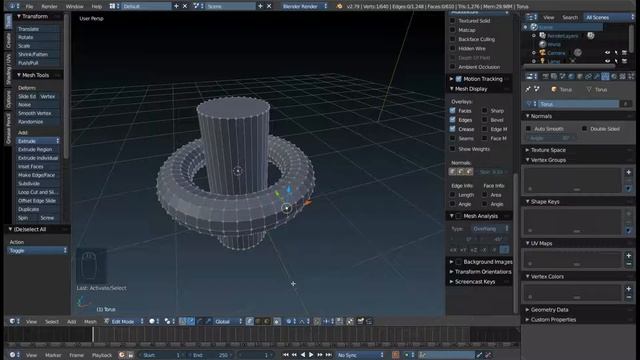Screen dimensions: 640x360
Task: Toggle record keyframe button in timeline
Action: coord(395,355)
